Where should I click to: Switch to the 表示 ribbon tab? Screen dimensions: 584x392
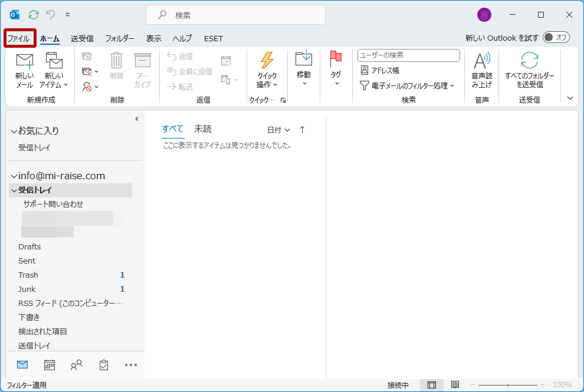tap(153, 38)
